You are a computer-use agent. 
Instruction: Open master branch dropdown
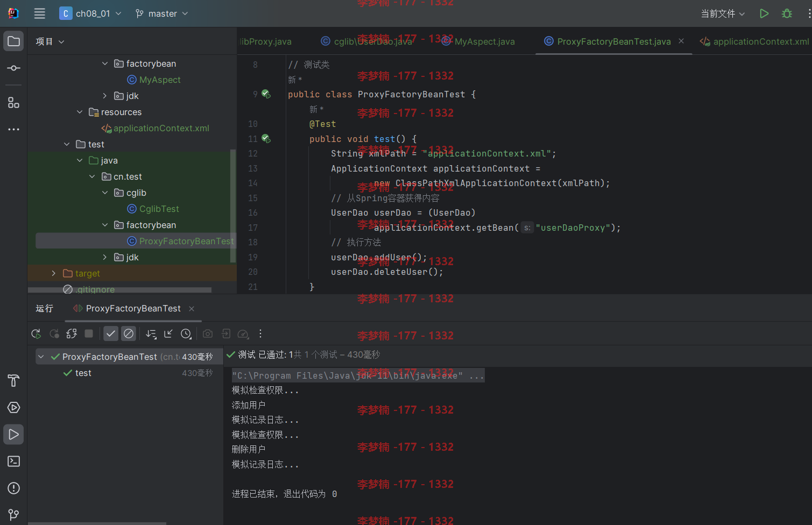pos(162,13)
